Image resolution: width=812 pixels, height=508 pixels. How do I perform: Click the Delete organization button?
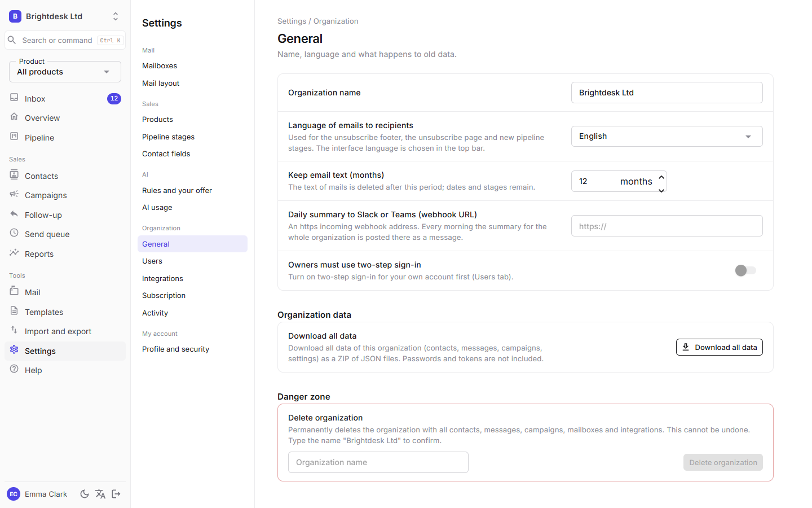[x=723, y=462]
